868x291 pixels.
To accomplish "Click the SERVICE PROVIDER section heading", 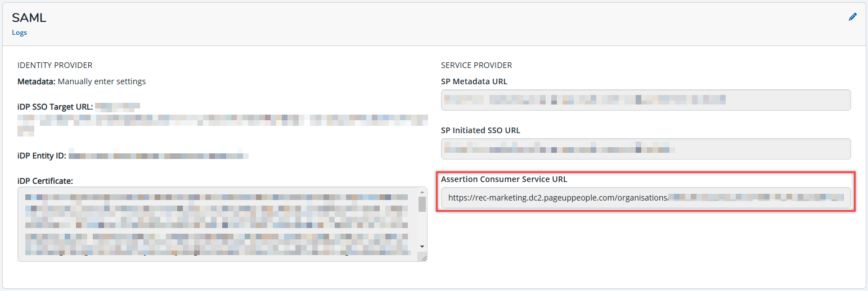I will tap(476, 65).
